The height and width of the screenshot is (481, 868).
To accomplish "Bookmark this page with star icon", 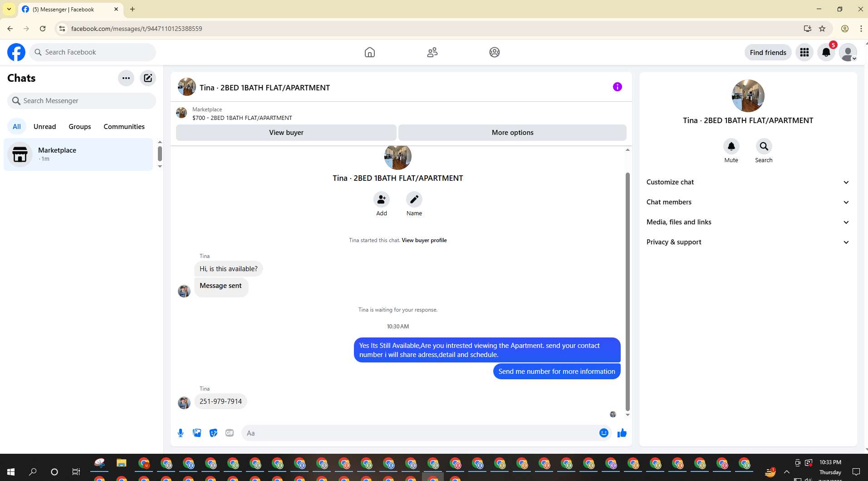I will click(822, 29).
